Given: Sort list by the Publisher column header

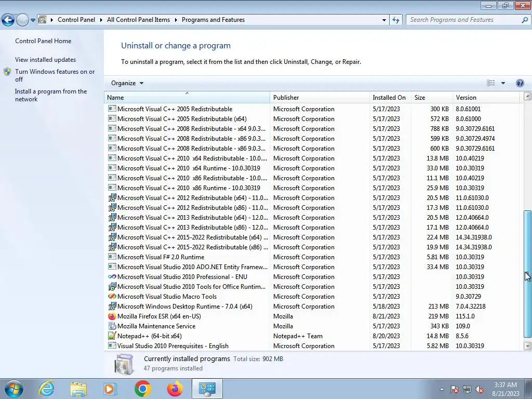Looking at the screenshot, I should click(x=320, y=97).
